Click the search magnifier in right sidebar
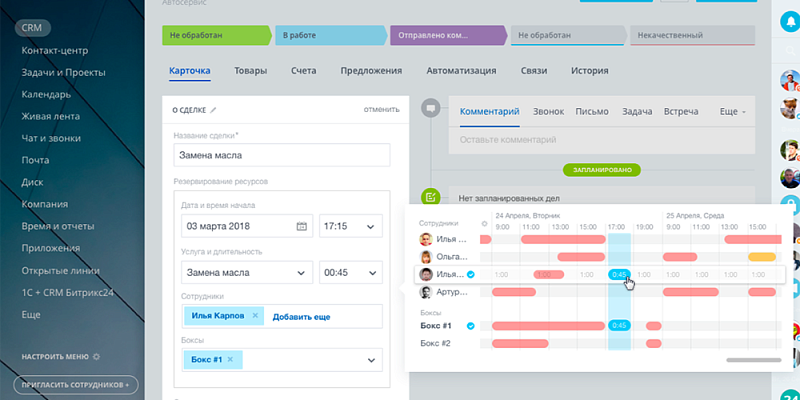 [x=790, y=50]
